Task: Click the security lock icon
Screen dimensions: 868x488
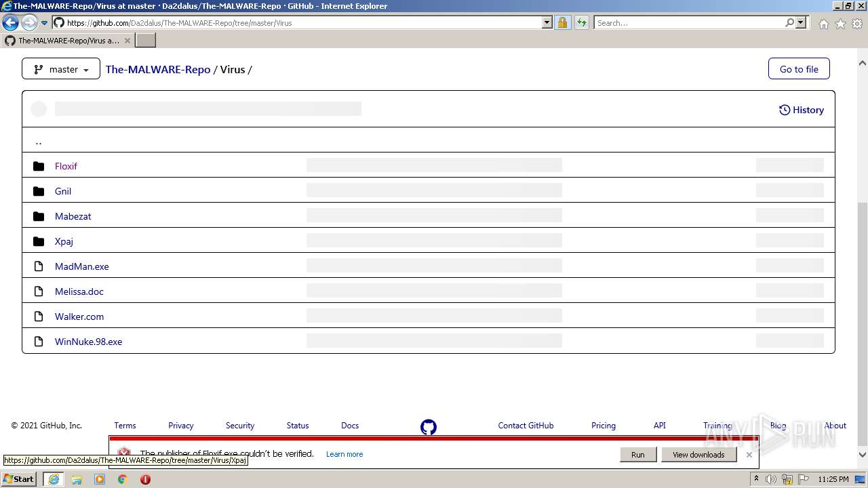Action: coord(562,23)
